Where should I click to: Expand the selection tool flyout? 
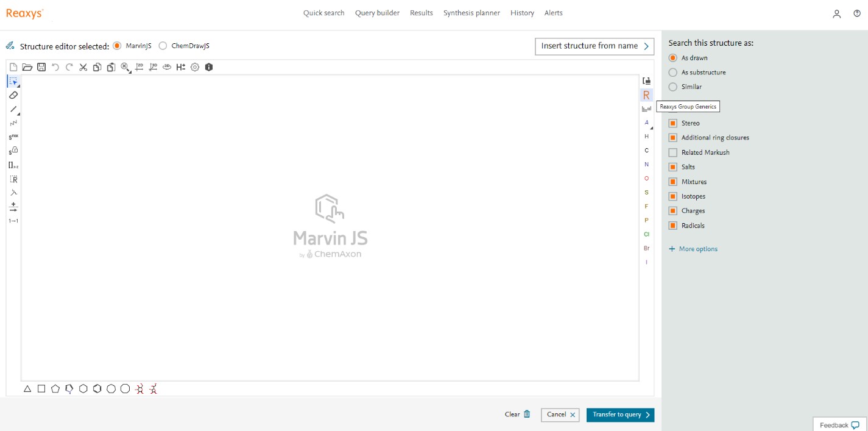click(x=19, y=86)
